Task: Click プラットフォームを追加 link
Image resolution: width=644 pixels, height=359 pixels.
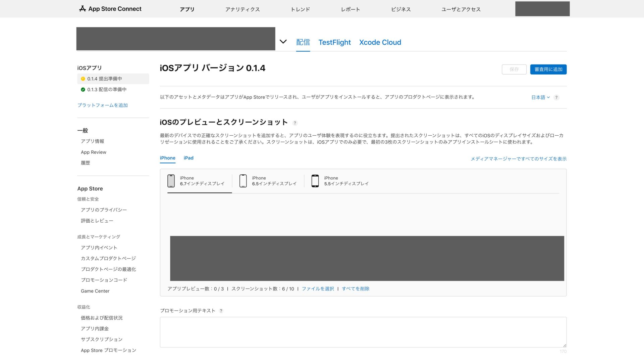Action: click(x=103, y=105)
